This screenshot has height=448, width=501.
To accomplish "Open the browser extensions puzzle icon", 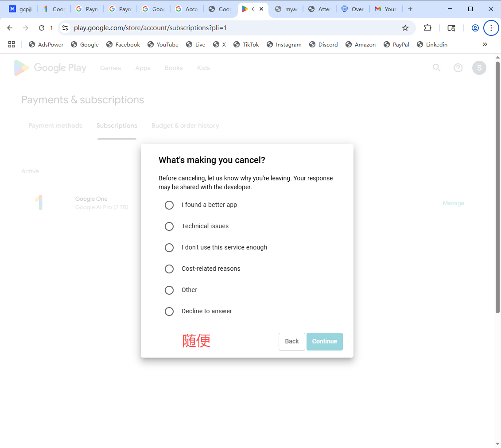I will [427, 28].
